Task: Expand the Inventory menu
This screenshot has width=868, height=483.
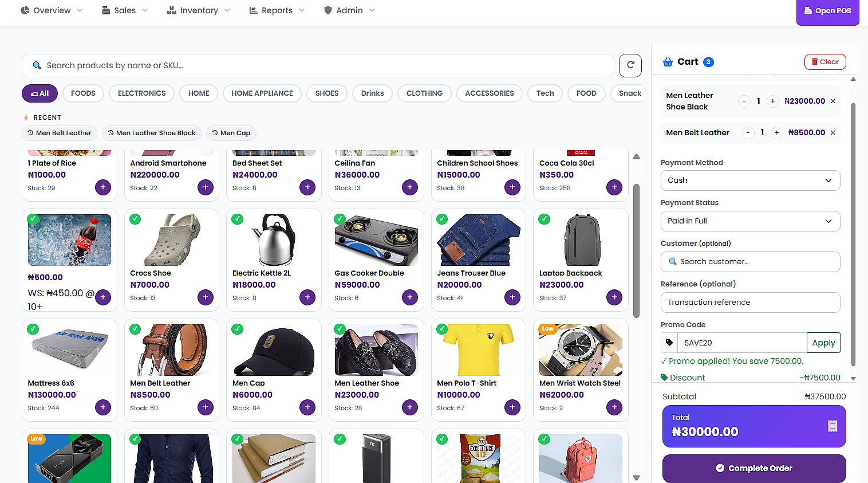Action: click(x=199, y=10)
